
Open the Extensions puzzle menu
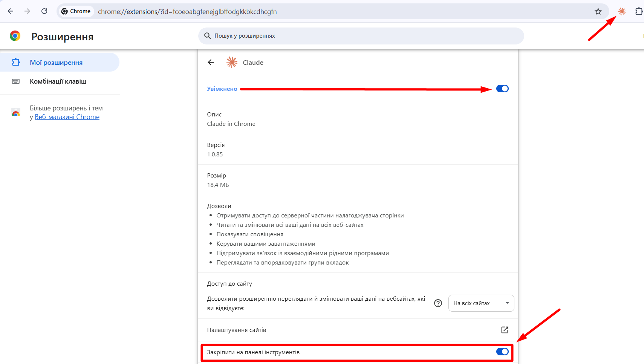click(x=639, y=11)
